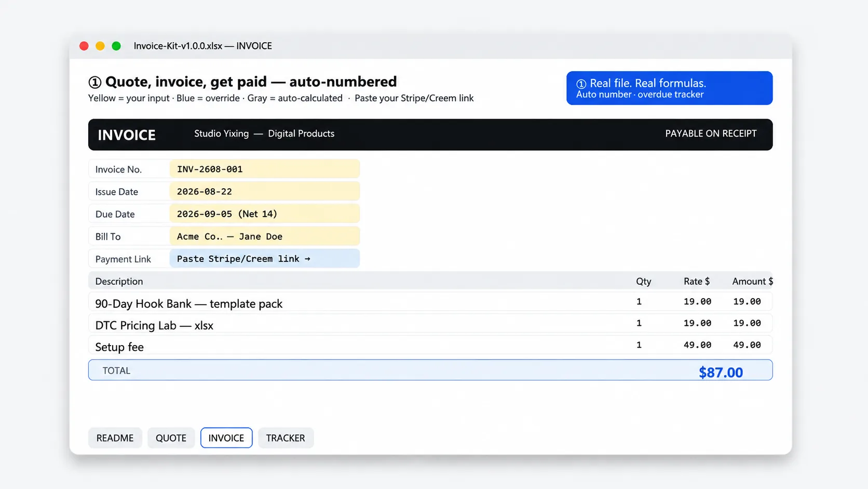Click the Paste Stripe/Creem link field
Viewport: 868px width, 489px height.
(264, 259)
